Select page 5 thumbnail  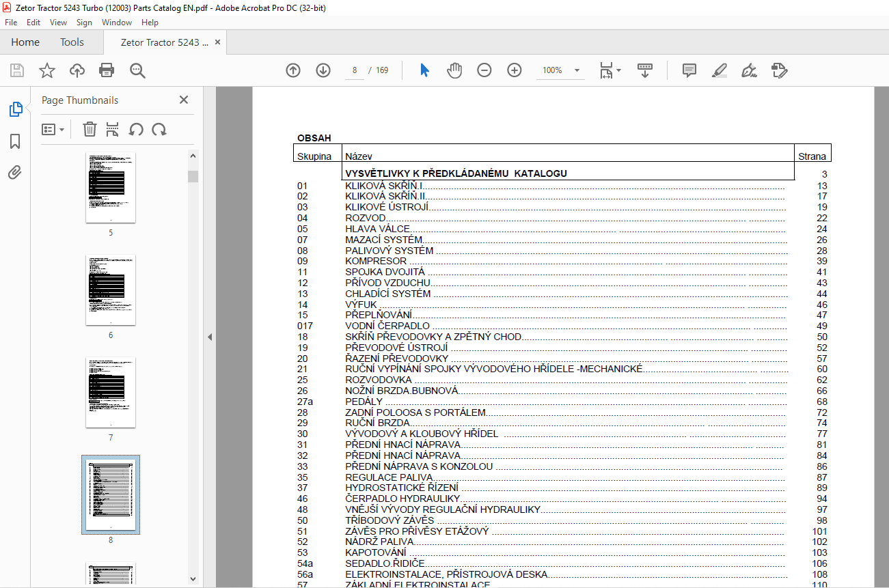click(x=111, y=188)
